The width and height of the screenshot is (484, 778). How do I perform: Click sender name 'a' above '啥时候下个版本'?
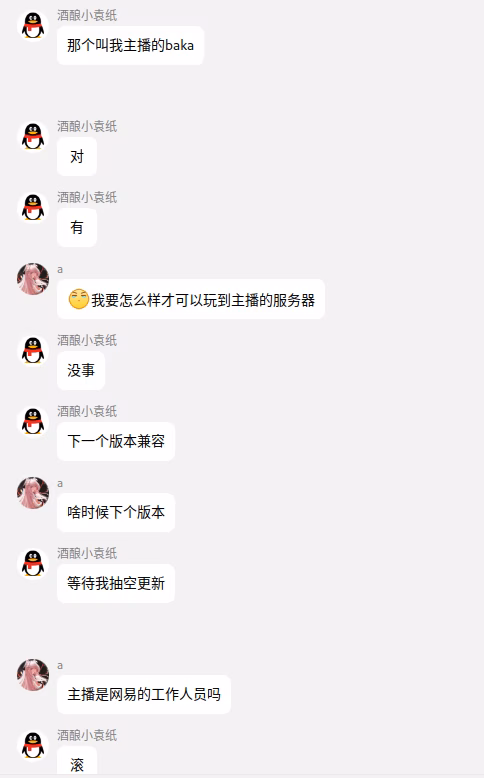point(60,483)
